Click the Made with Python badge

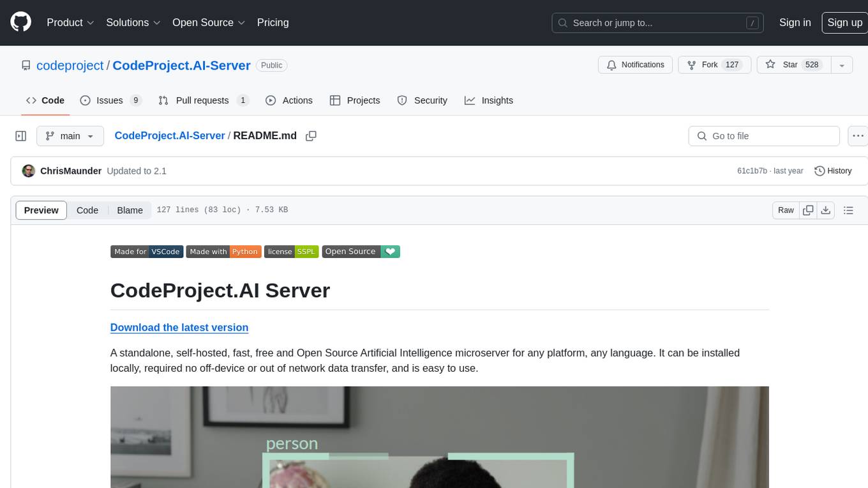coord(224,252)
